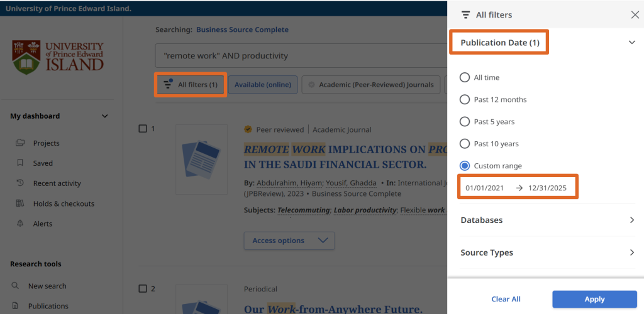Click the Publications document icon

(15, 306)
